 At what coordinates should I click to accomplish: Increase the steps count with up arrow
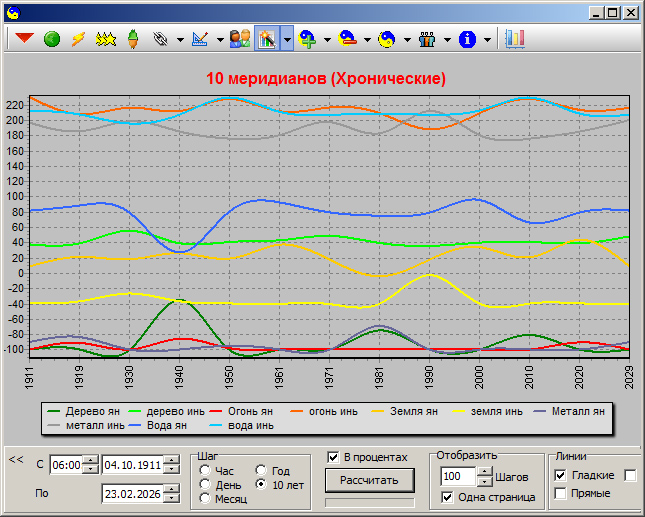click(x=485, y=471)
